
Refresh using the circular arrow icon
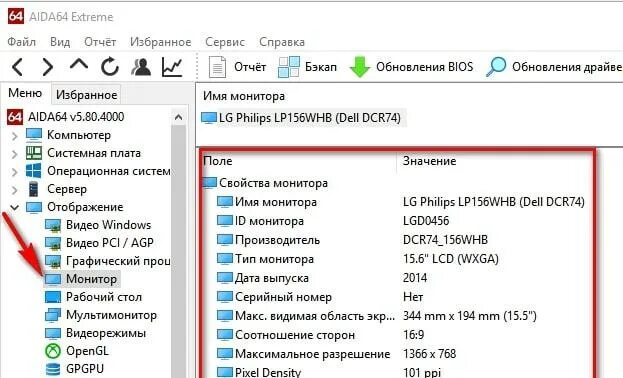[110, 66]
